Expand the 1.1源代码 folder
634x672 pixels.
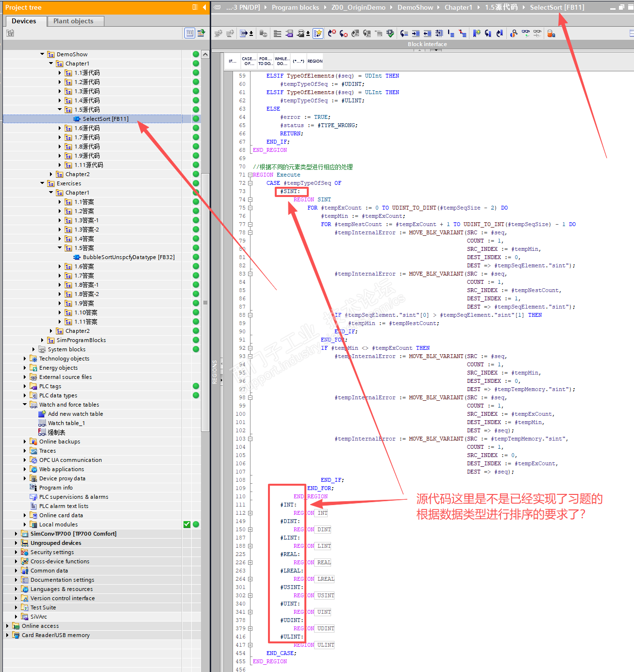click(x=60, y=73)
